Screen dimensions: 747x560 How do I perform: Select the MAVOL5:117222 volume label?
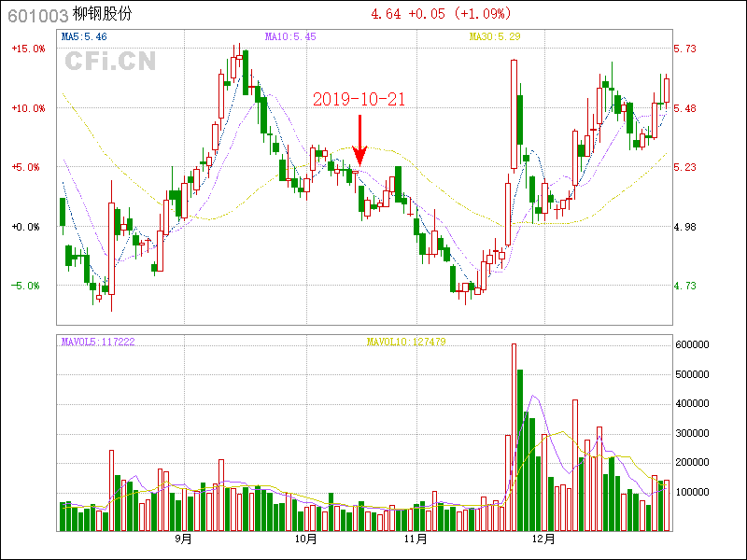[98, 342]
